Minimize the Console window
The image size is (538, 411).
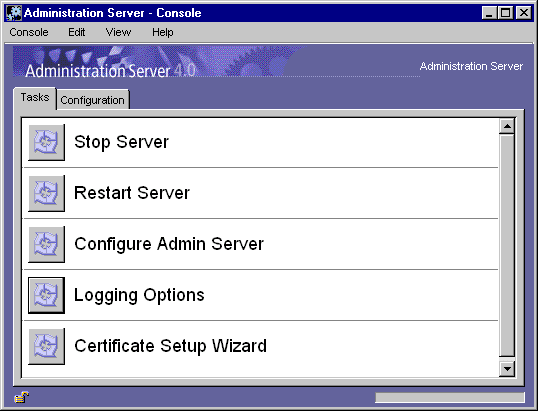click(489, 13)
